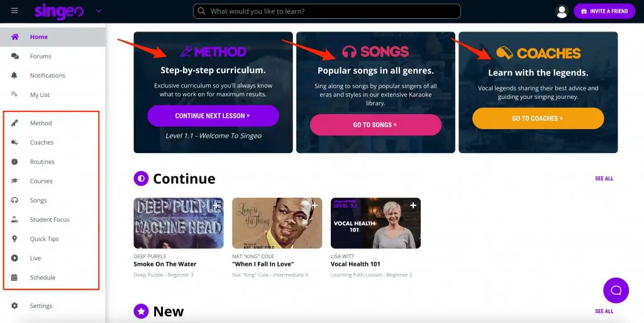
Task: Click the Continue Next Lesson button
Action: 213,116
